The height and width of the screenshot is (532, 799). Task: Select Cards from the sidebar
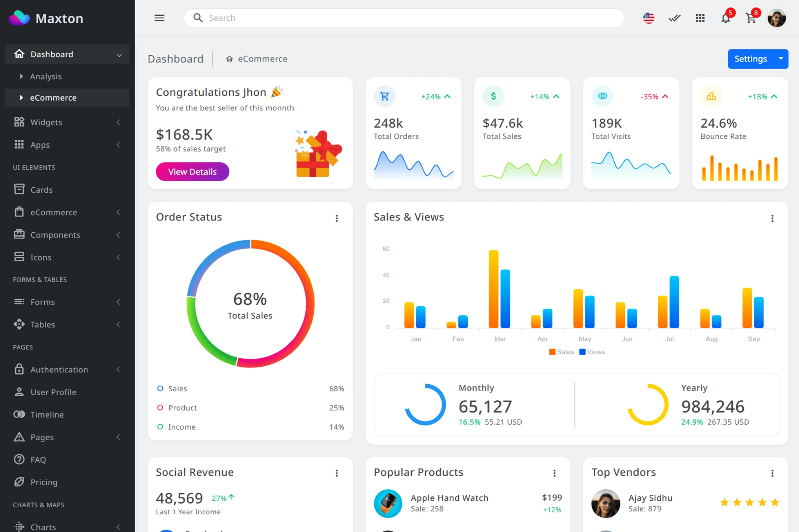click(x=42, y=190)
